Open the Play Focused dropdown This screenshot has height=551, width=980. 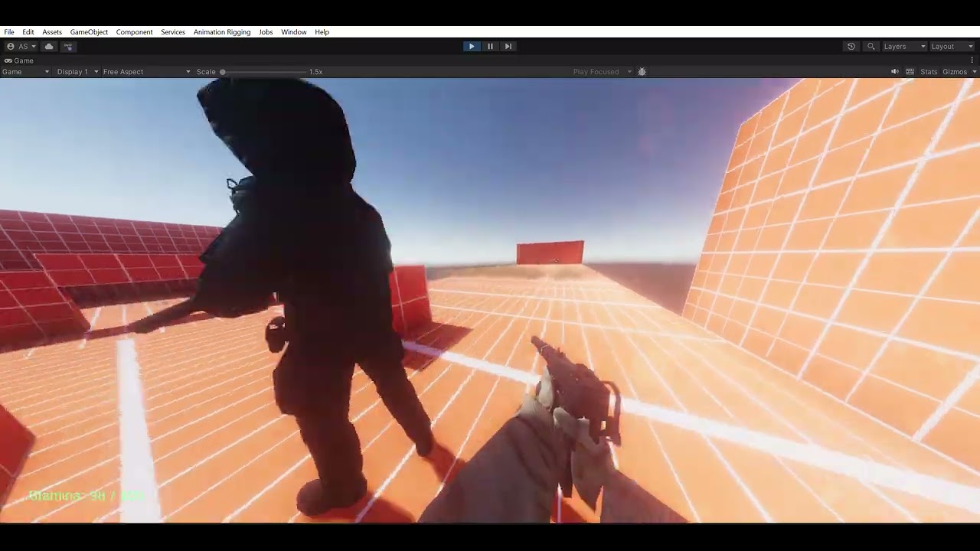coord(603,72)
